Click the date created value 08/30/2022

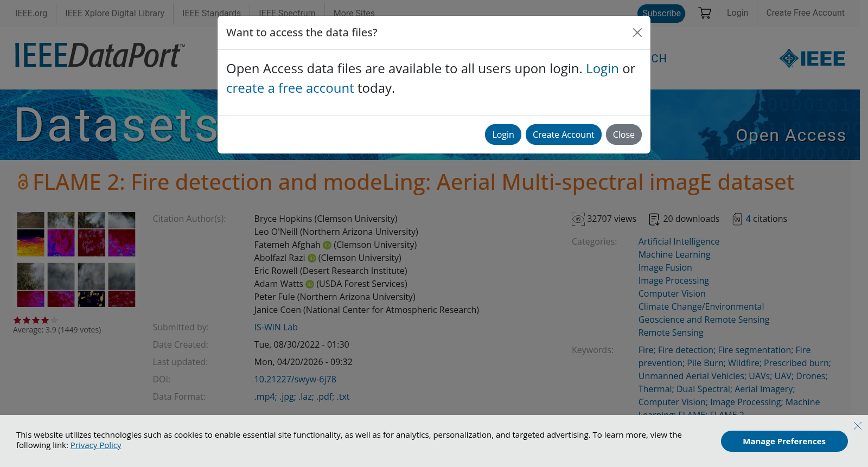coord(302,345)
